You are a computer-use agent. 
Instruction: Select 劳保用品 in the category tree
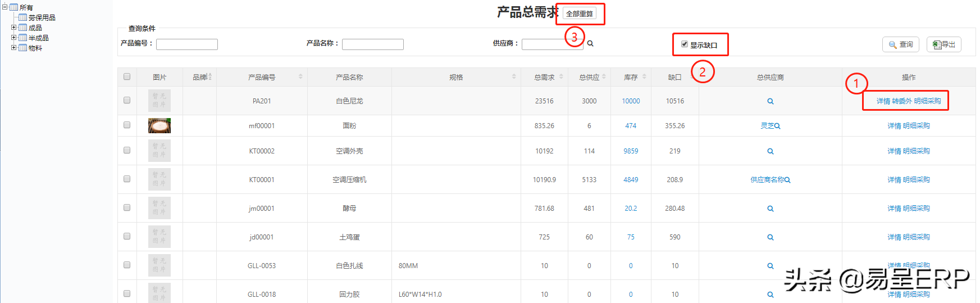[42, 17]
